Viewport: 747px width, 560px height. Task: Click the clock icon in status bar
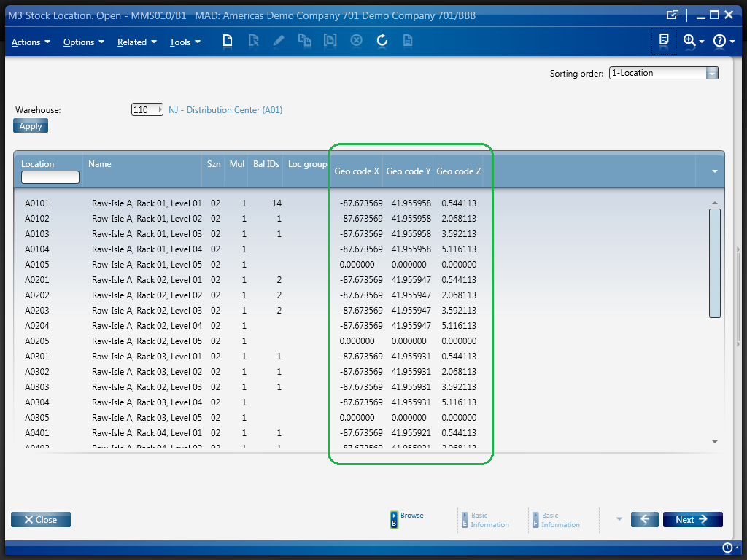click(x=727, y=548)
